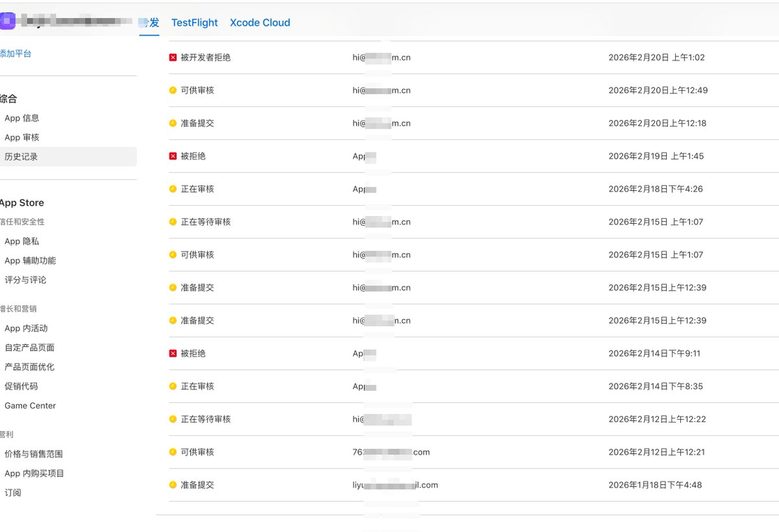Click 被拒绝 status in 2月14日下午9:11 row
This screenshot has height=532, width=779.
[193, 354]
